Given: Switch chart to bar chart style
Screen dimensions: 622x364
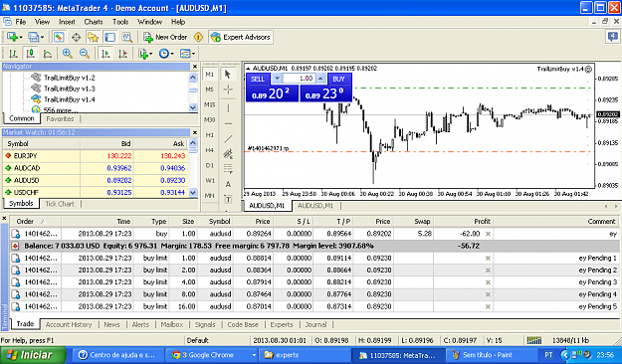Looking at the screenshot, I should [x=14, y=53].
